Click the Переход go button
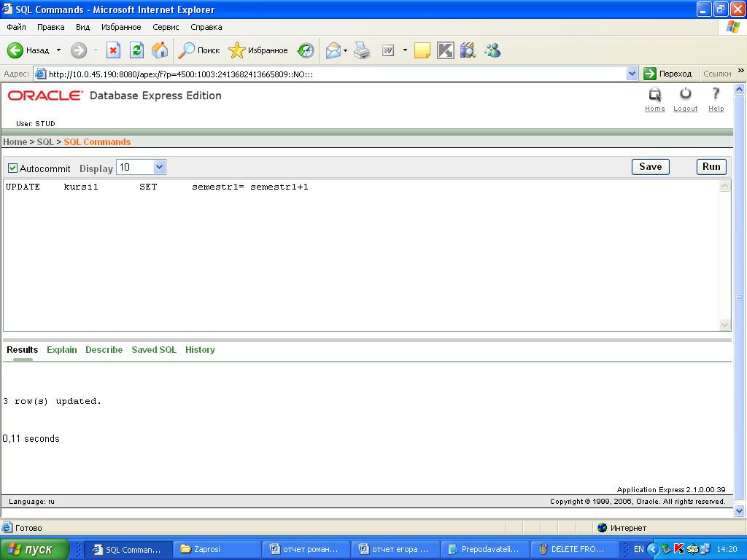The width and height of the screenshot is (747, 560). (x=668, y=74)
